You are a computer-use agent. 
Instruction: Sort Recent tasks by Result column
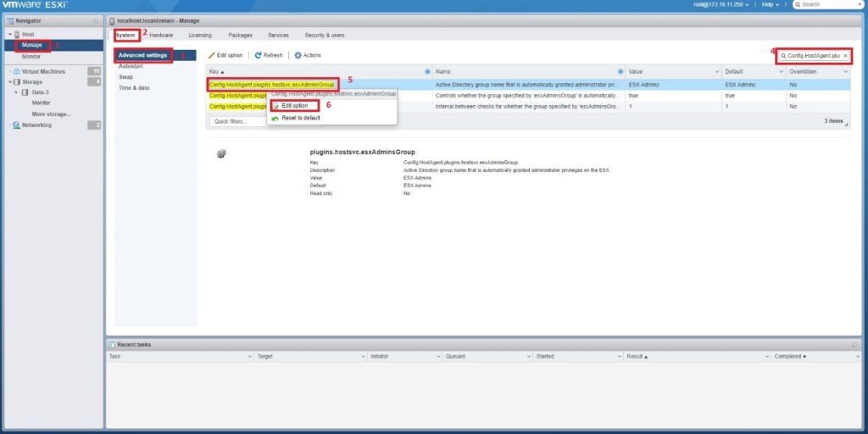(637, 357)
